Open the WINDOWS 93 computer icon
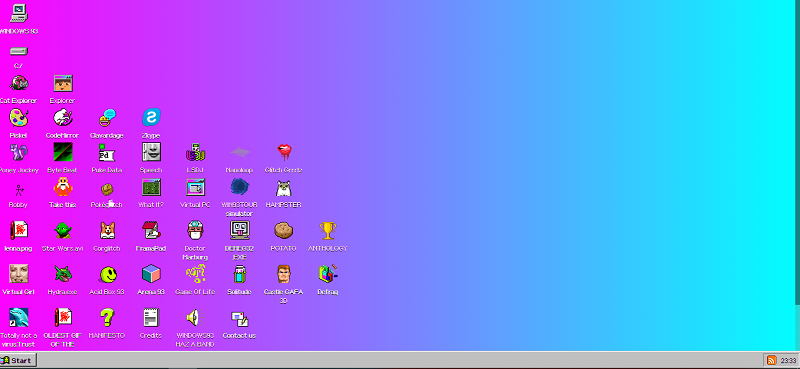Viewport: 800px width, 369px height. (18, 13)
